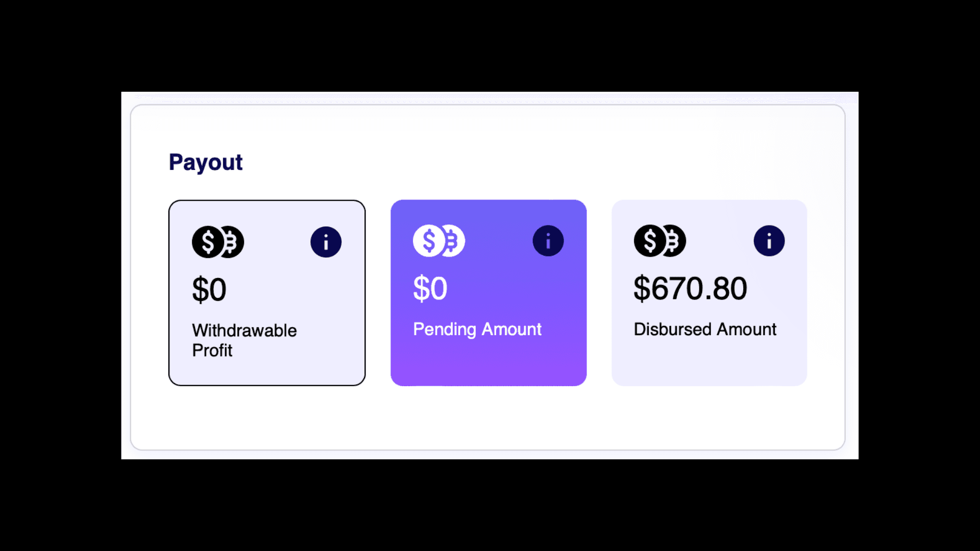
Task: Select the purple Pending Amount card
Action: pos(488,293)
